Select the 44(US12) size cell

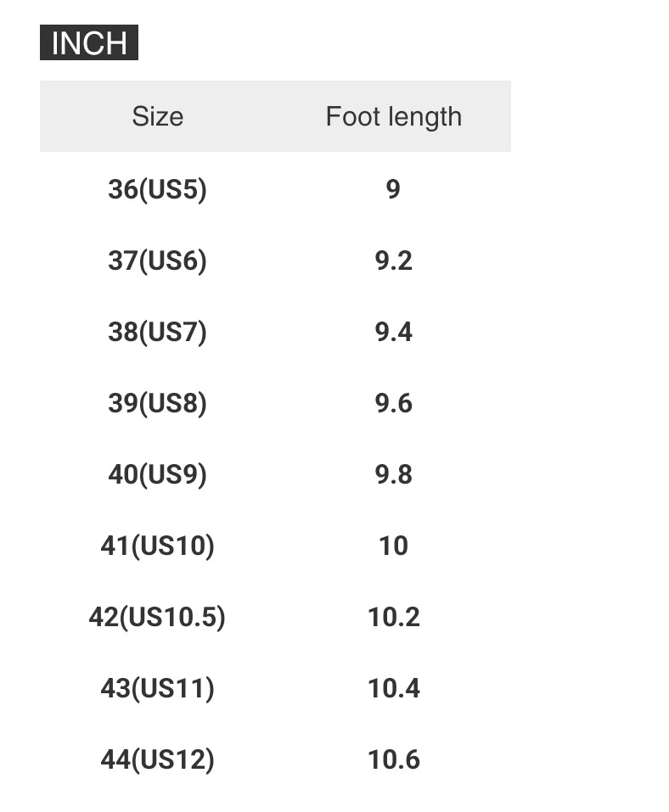(157, 759)
